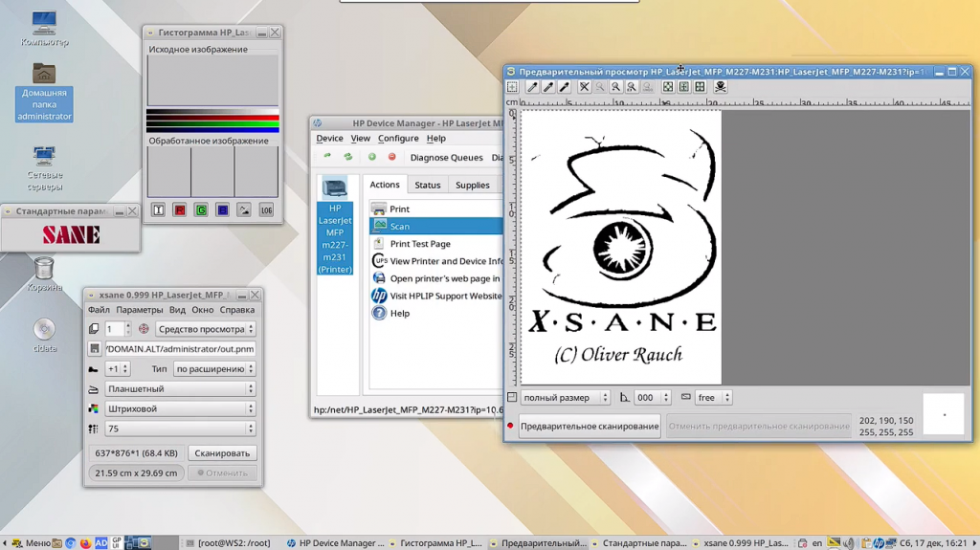Click Diagnose Queues in HP toolbar
This screenshot has width=980, height=550.
pyautogui.click(x=446, y=158)
